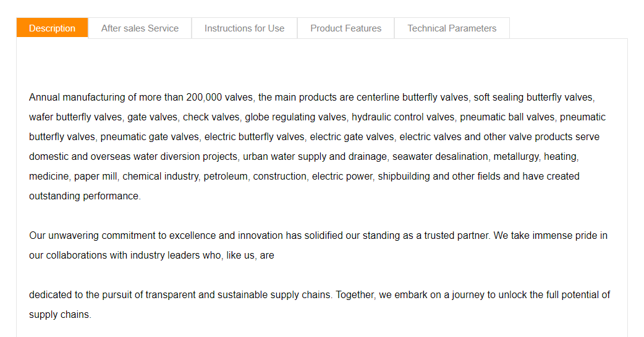Click the phrase 'centerline butterfly valves'
The height and width of the screenshot is (337, 644).
click(x=412, y=97)
